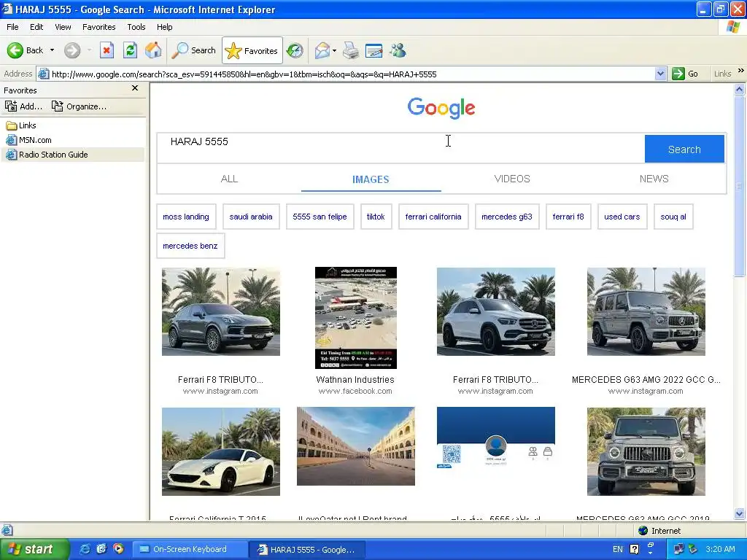
Task: Select the tiktok suggestion chip
Action: click(376, 217)
